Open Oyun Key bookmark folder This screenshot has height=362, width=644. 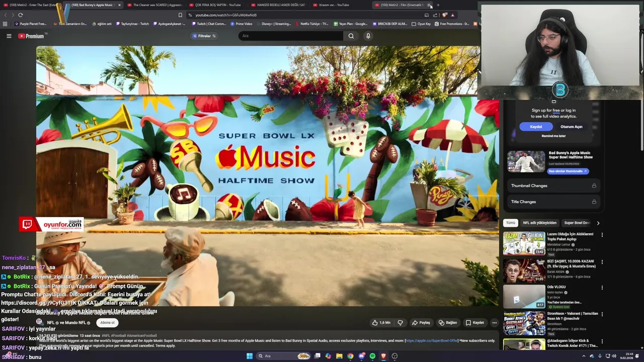(421, 24)
